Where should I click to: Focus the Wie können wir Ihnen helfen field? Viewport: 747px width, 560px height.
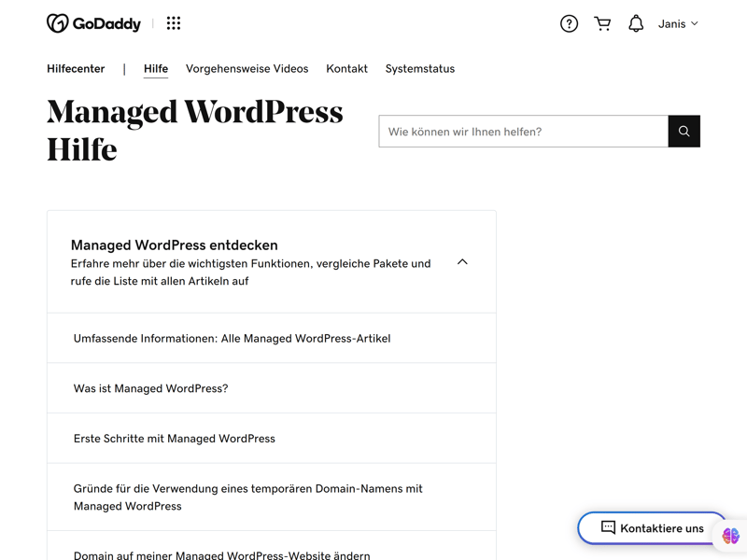coord(523,132)
